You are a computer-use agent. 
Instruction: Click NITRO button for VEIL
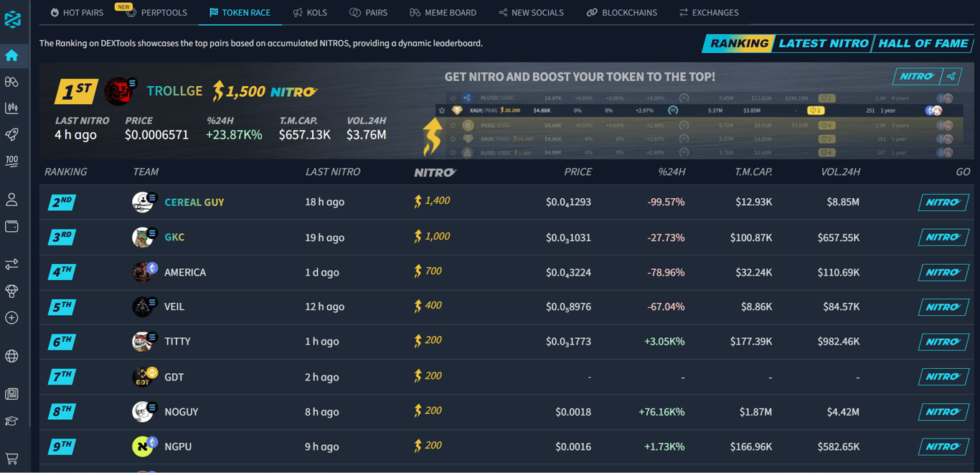pyautogui.click(x=943, y=306)
